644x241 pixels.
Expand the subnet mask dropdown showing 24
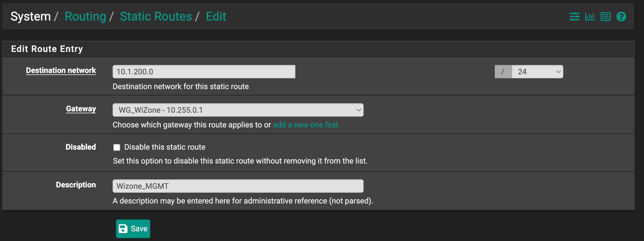click(x=537, y=72)
